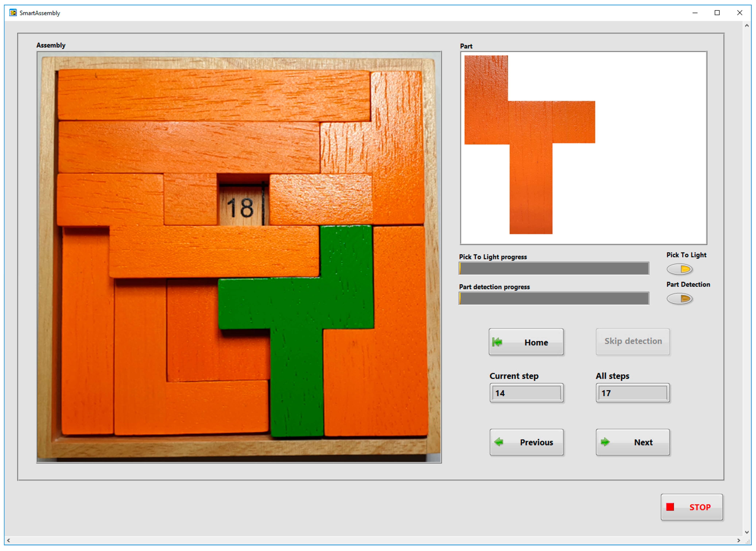
Task: Click the All steps field showing 17
Action: (x=633, y=393)
